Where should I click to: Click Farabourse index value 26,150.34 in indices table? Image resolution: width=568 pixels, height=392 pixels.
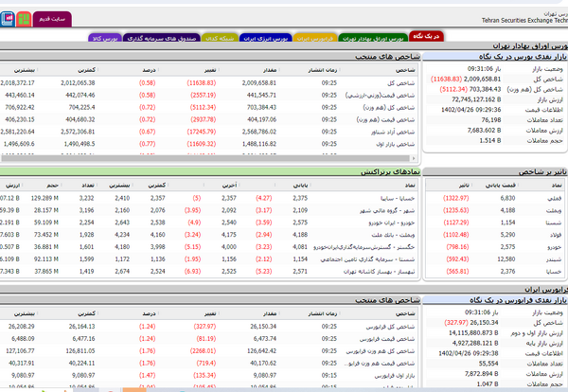point(263,327)
